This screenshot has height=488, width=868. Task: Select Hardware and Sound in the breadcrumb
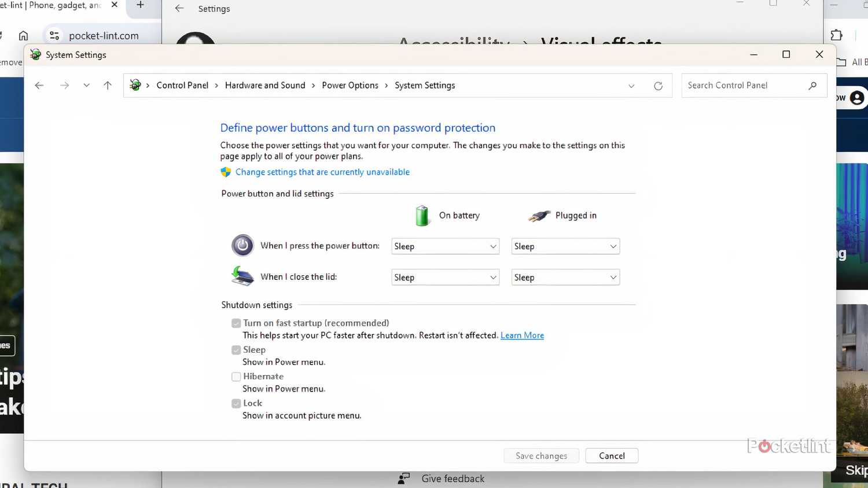coord(265,85)
